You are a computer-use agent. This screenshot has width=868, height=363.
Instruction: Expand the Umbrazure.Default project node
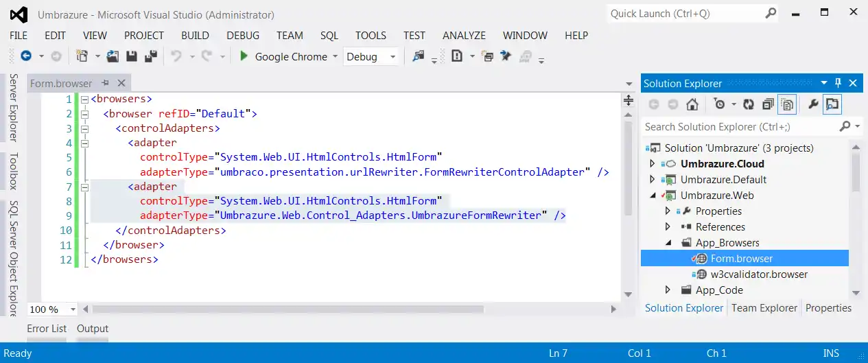click(653, 179)
